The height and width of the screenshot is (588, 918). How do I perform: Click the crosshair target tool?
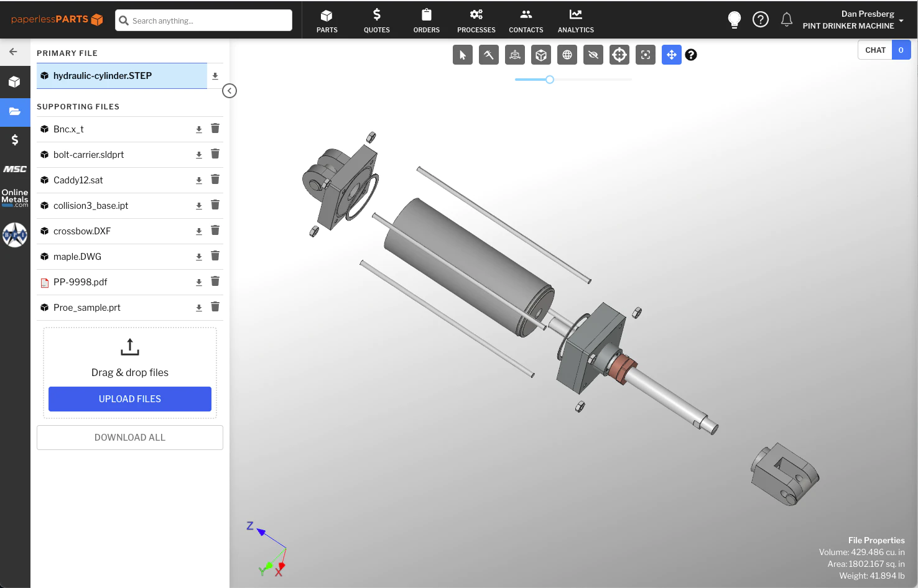(x=619, y=55)
